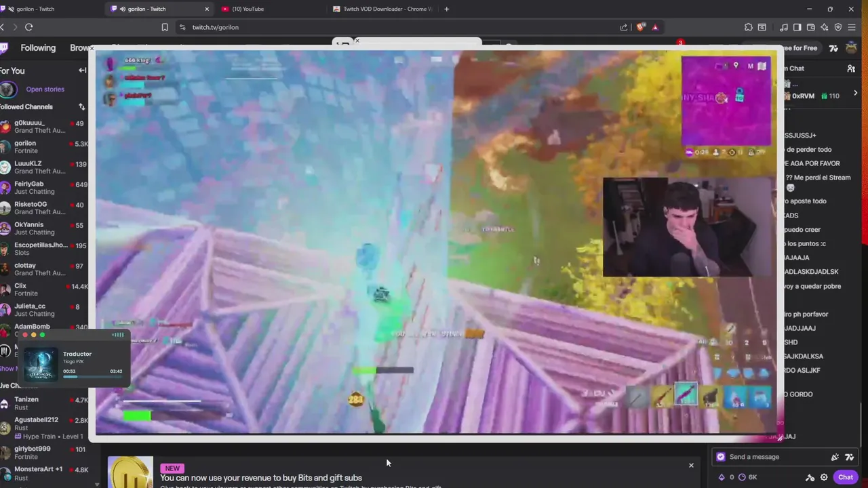Open the browser extensions puzzle icon
Screen dimensions: 868x488
tap(748, 27)
